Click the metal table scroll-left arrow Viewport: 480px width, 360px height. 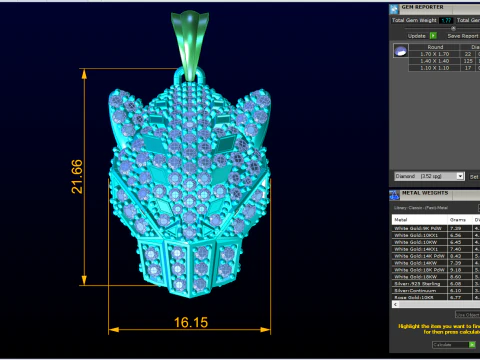coord(395,304)
